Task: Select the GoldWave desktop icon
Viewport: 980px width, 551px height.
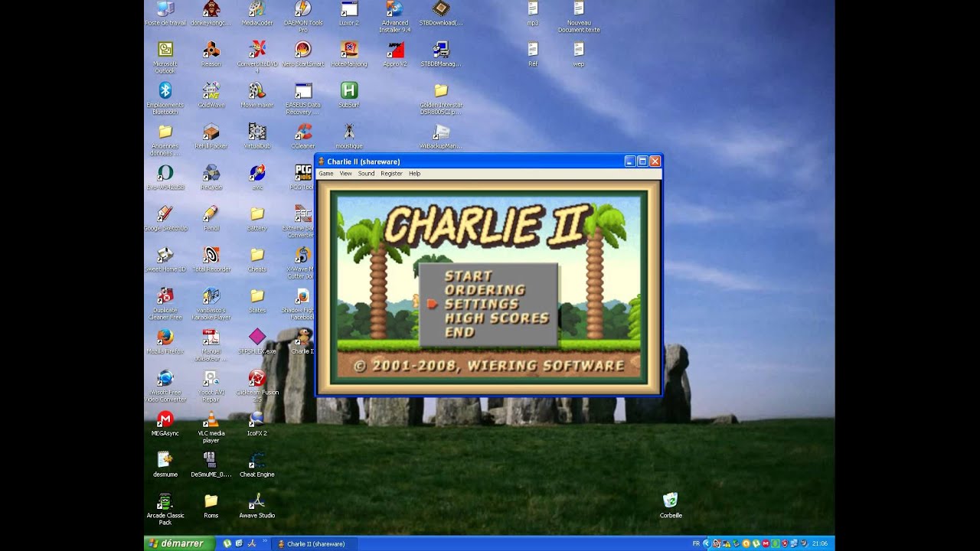Action: tap(211, 96)
